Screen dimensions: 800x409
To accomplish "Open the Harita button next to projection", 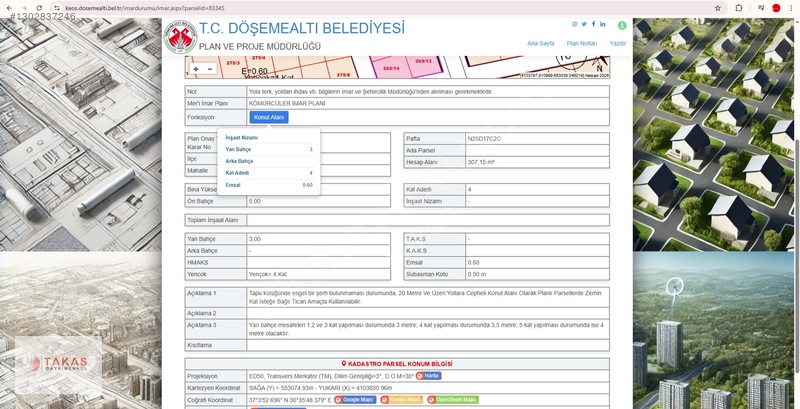I will pos(428,376).
